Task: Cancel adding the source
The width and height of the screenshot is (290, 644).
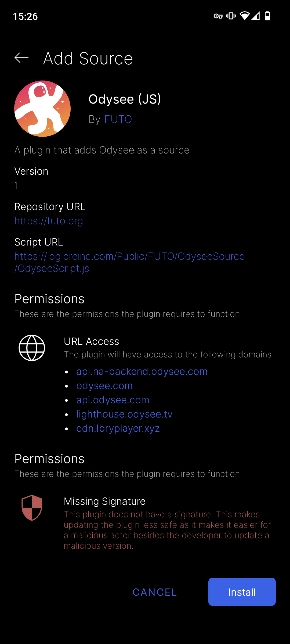Action: pos(155,592)
